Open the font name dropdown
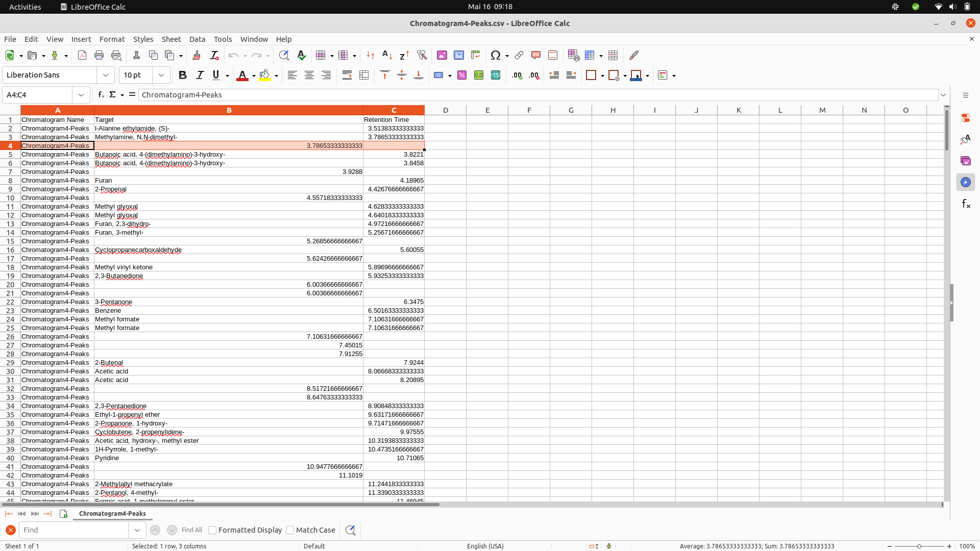980x551 pixels. click(x=105, y=75)
